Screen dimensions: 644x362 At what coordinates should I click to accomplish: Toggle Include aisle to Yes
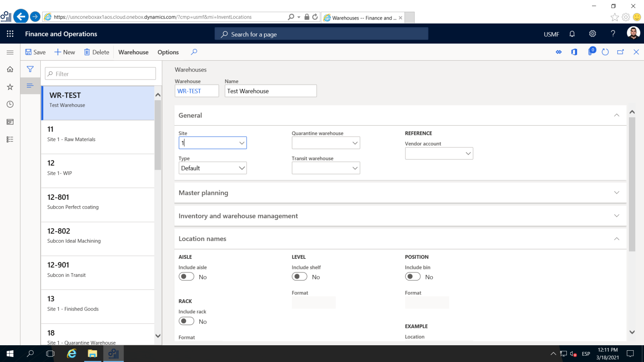(186, 277)
